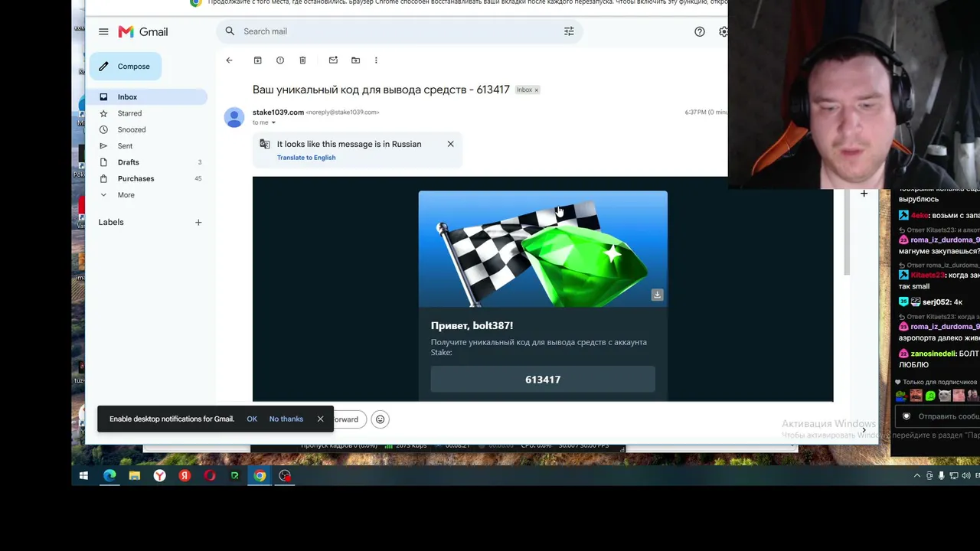Click the withdrawal code 613417
This screenshot has height=551, width=980.
tap(543, 380)
